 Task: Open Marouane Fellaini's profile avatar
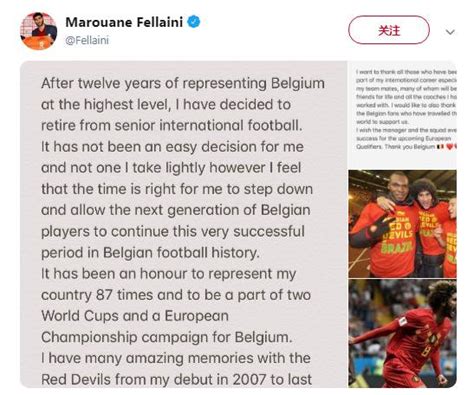click(x=39, y=31)
